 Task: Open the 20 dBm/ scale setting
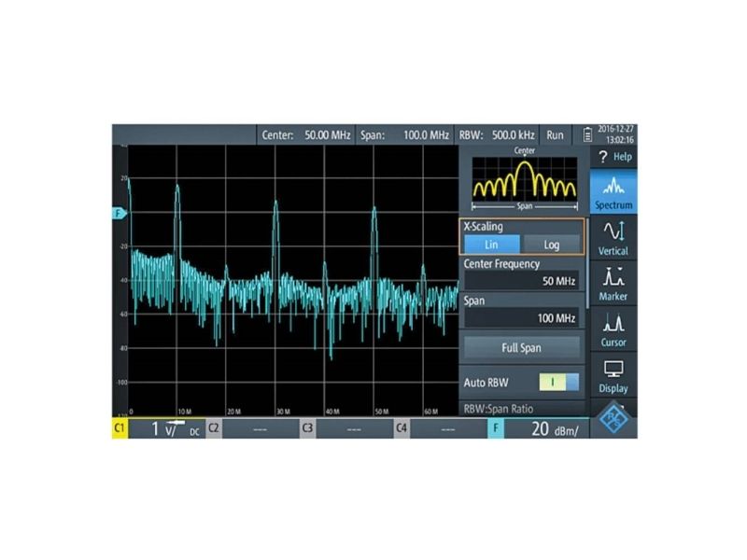pos(547,428)
